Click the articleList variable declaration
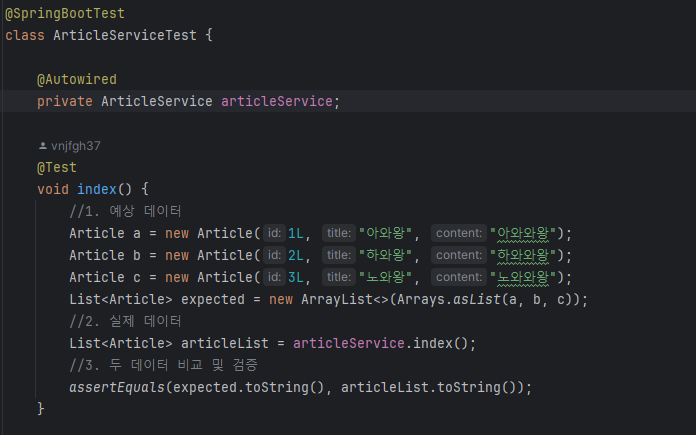Screen dimensions: 696x435 tap(225, 343)
